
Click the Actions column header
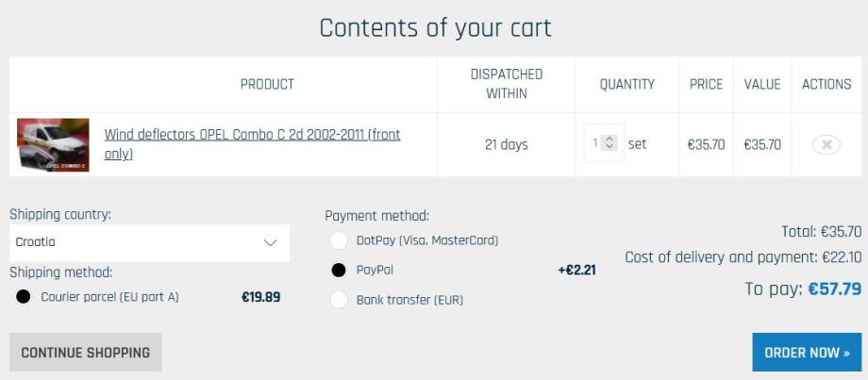pyautogui.click(x=826, y=85)
